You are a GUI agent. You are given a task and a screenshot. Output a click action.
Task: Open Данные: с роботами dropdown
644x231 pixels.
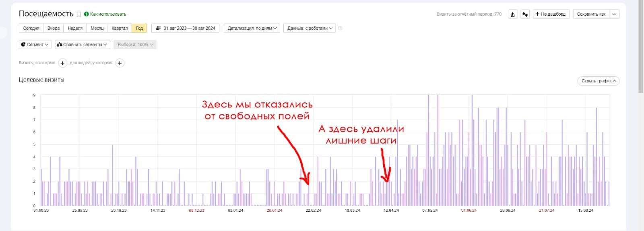click(310, 28)
